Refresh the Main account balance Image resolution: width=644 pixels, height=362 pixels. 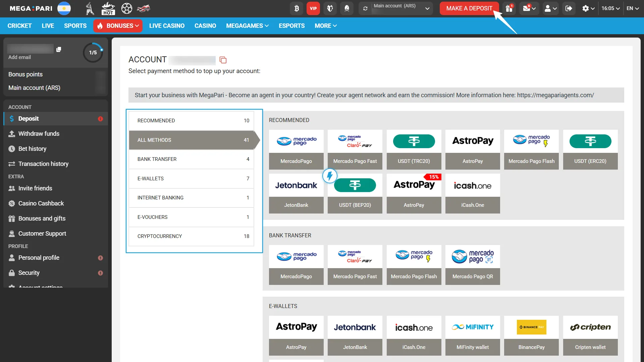[x=365, y=9]
